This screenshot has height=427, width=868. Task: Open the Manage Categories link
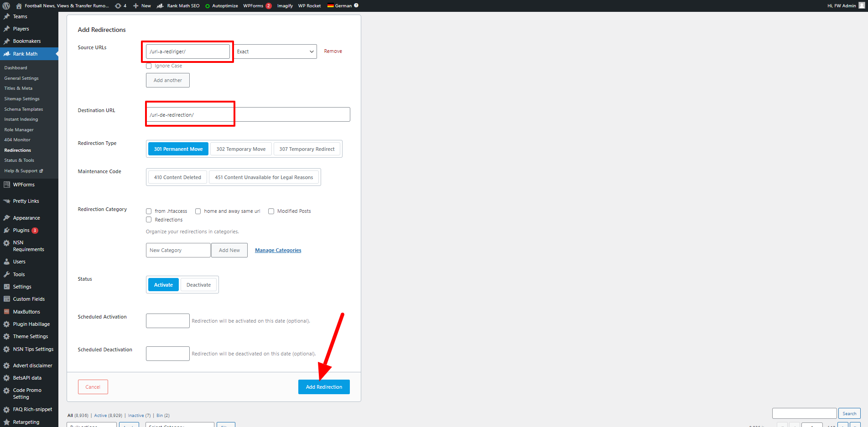tap(278, 250)
